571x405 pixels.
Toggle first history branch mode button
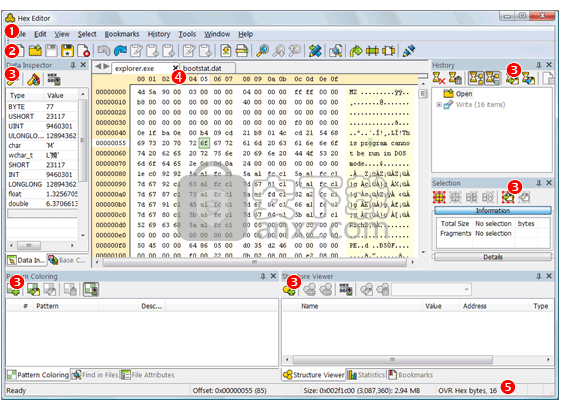[x=476, y=78]
